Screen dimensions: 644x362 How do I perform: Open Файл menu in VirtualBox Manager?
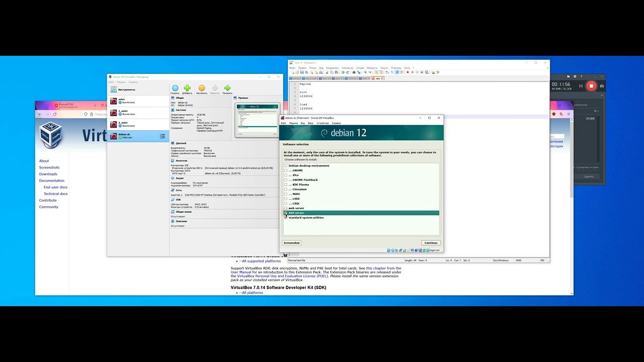click(111, 82)
